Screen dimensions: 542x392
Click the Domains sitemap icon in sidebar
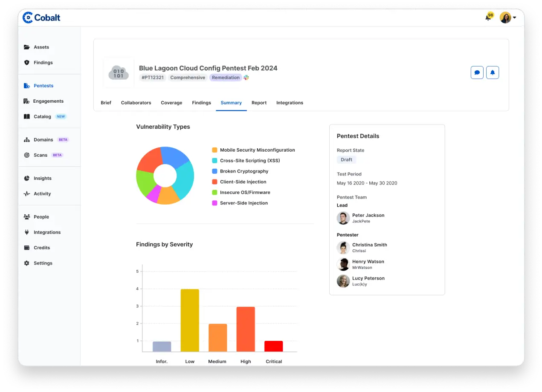[x=26, y=140]
